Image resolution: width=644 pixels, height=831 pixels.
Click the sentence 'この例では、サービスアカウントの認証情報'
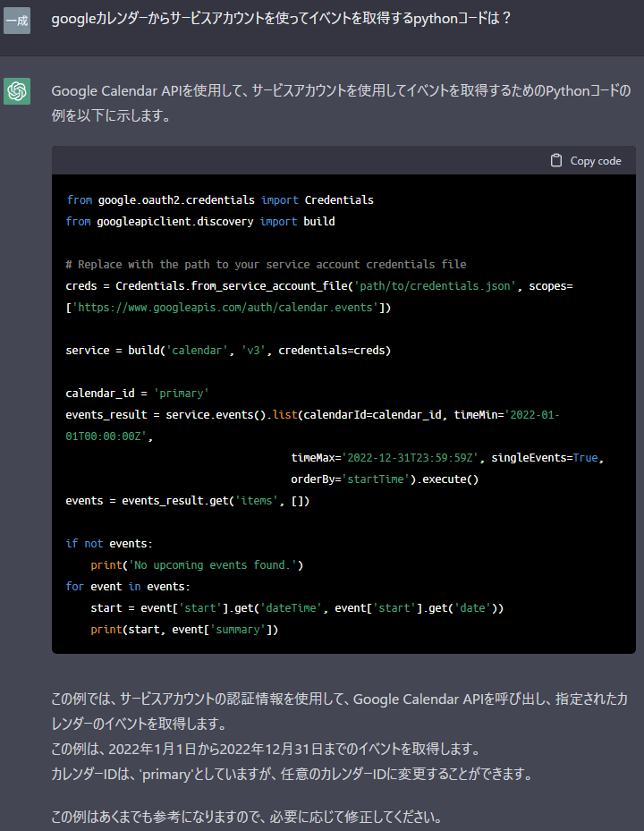tap(339, 711)
